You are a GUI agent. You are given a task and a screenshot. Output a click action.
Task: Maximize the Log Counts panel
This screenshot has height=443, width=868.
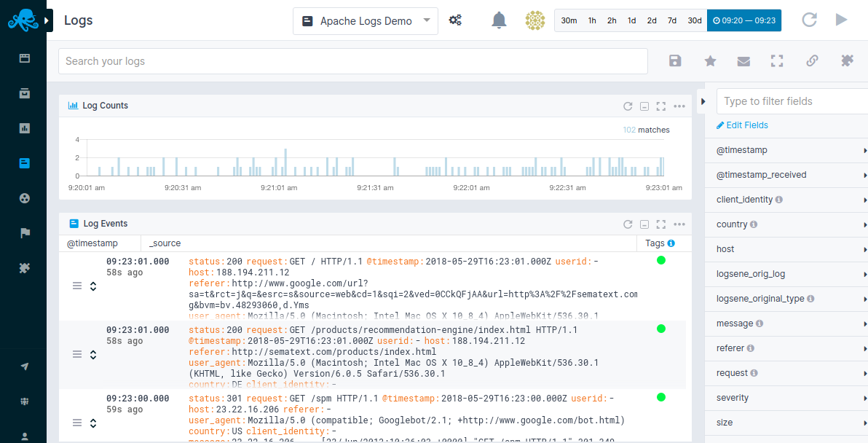pos(661,106)
